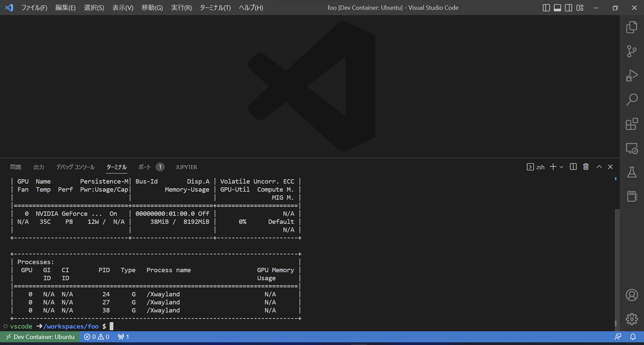Open the Accounts menu icon

(632, 295)
